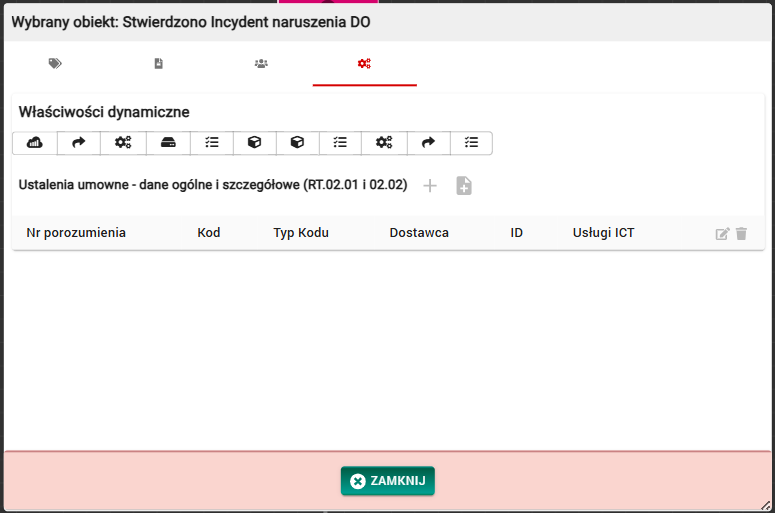
Task: Click the plus icon to add an agreement entry
Action: pos(430,186)
